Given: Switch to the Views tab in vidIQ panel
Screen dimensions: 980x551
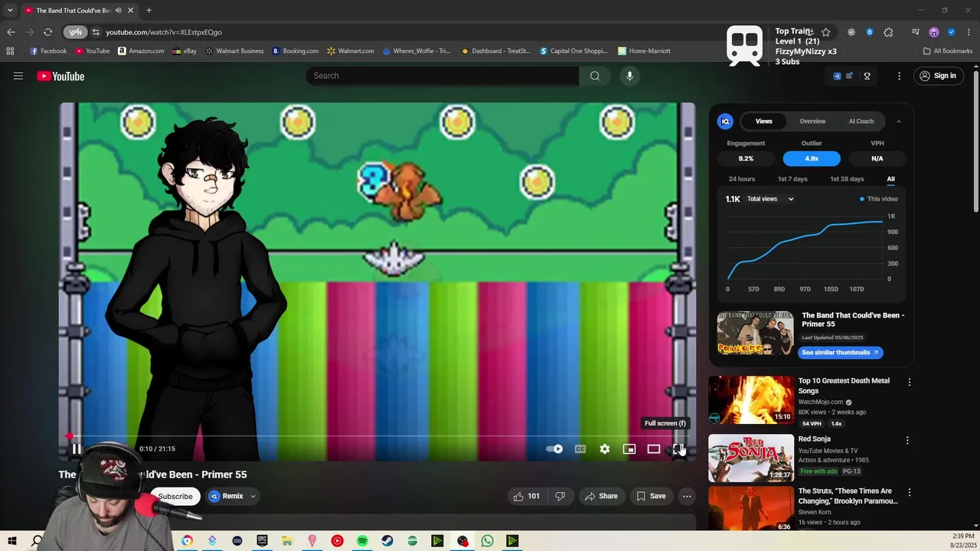Looking at the screenshot, I should [764, 121].
